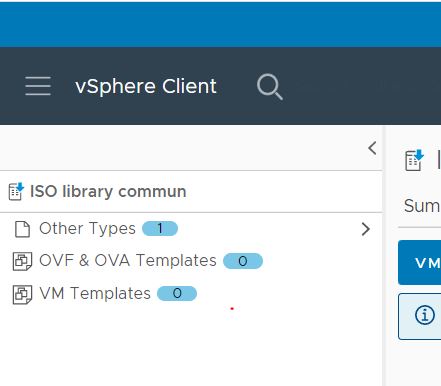Click the VM Templates icon
Image resolution: width=441 pixels, height=386 pixels.
click(x=22, y=294)
